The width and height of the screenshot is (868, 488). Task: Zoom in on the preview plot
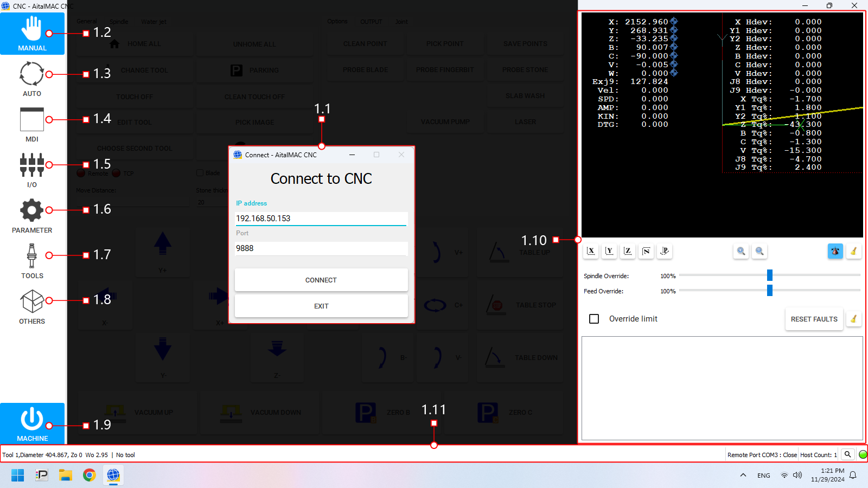741,251
